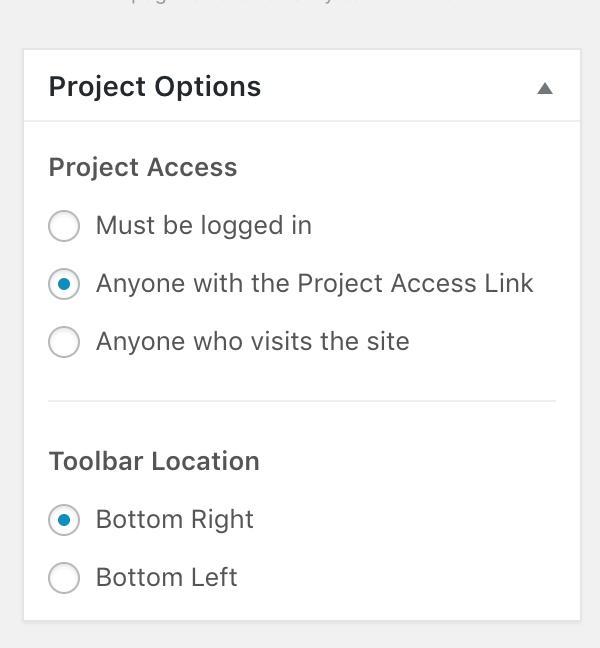Click the Project Options panel title
Viewport: 600px width, 648px height.
(x=155, y=87)
